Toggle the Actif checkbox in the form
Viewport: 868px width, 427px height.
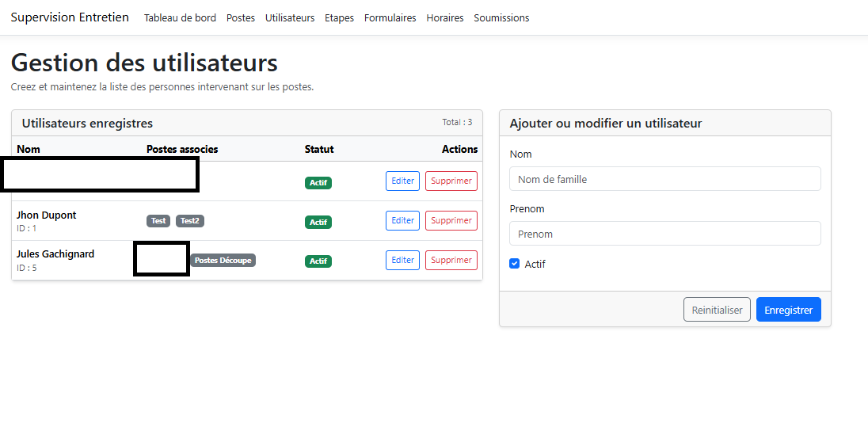[x=515, y=264]
